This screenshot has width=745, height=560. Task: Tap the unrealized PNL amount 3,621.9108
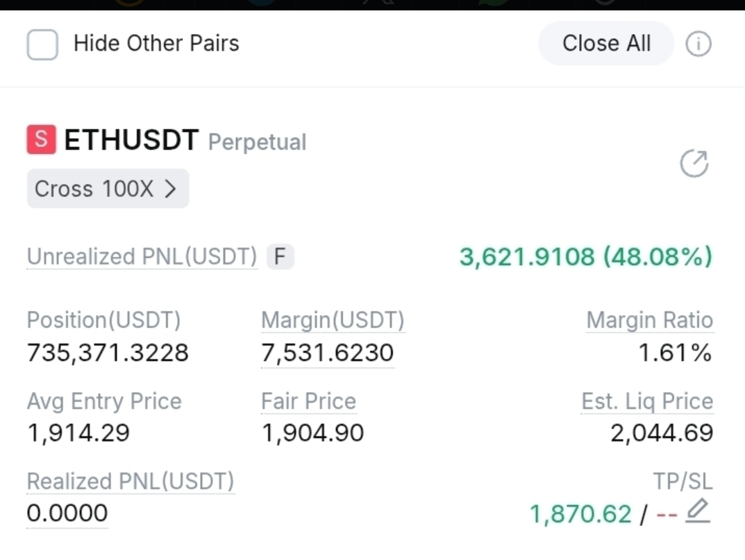click(527, 257)
